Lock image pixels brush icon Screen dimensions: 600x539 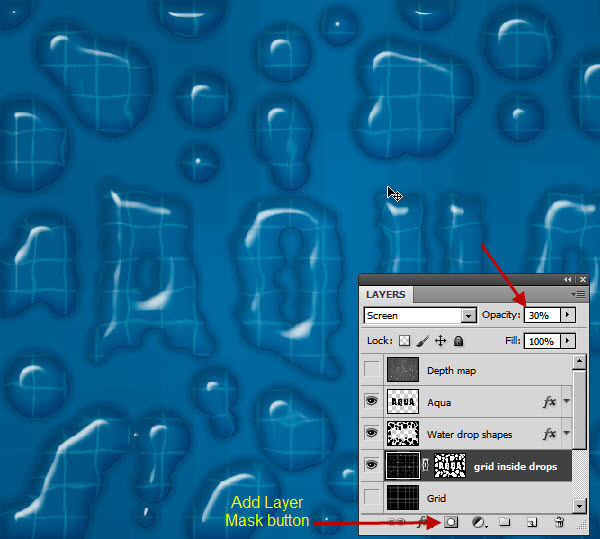pos(422,341)
